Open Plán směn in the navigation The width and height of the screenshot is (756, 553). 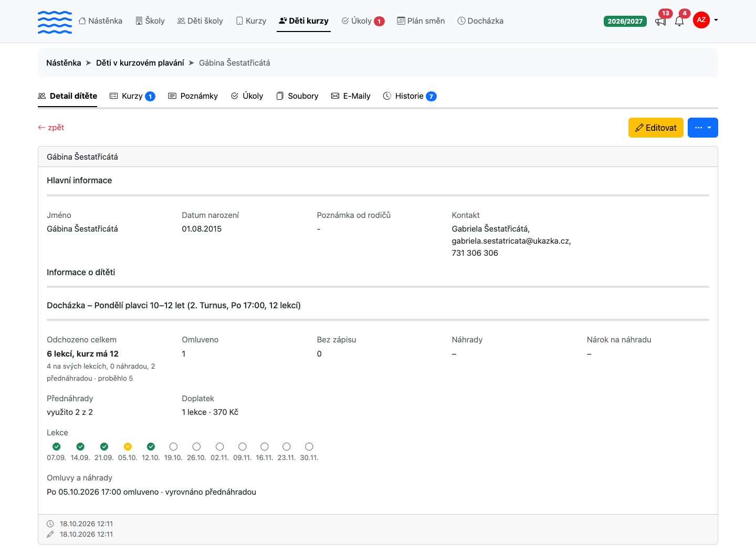[x=421, y=21]
